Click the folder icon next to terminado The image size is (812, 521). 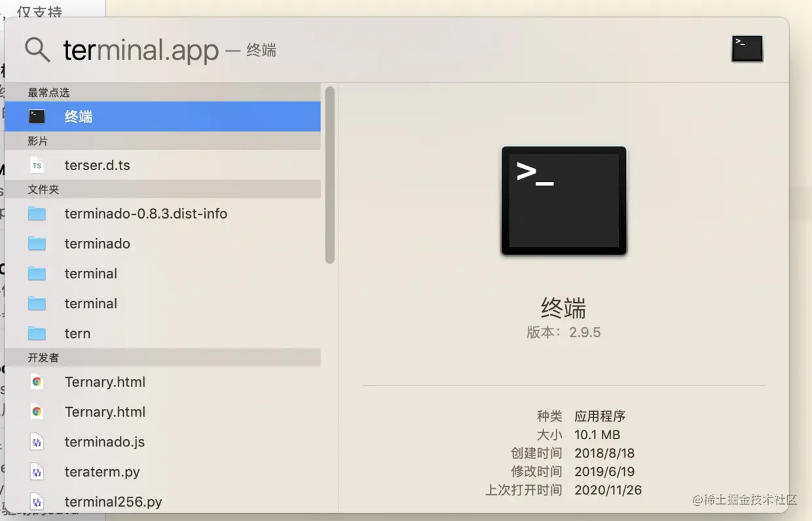click(37, 244)
